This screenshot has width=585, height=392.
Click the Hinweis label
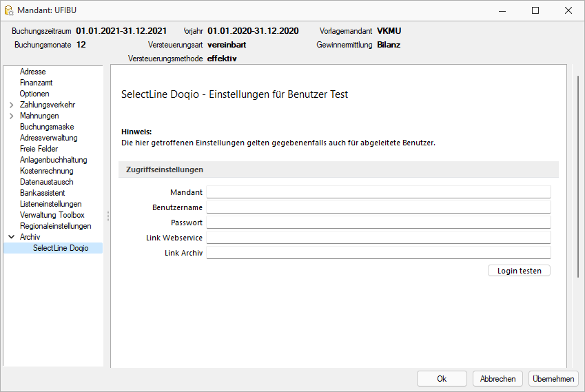coord(136,132)
